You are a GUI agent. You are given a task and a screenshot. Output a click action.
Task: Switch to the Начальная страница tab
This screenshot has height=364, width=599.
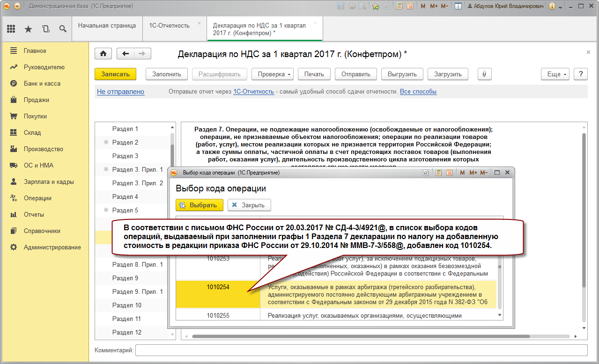107,26
